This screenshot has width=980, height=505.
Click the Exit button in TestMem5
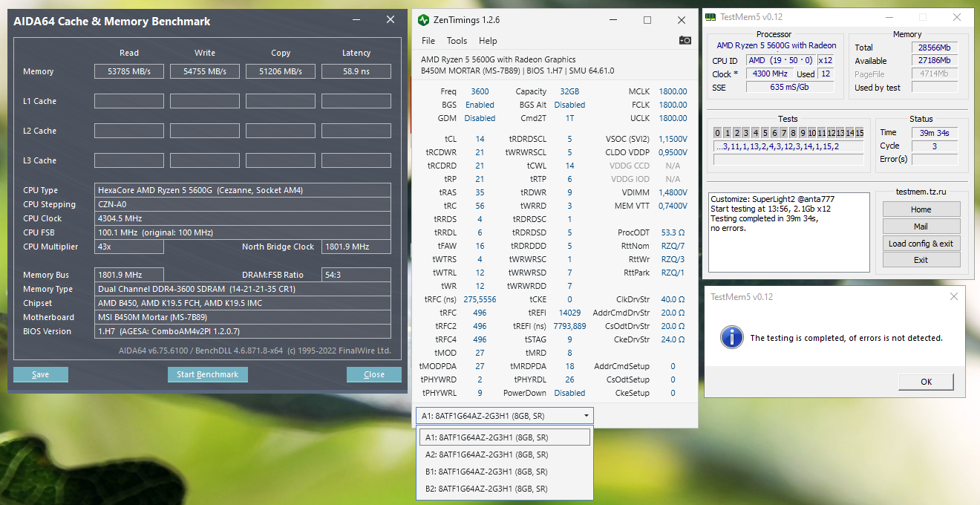coord(921,260)
